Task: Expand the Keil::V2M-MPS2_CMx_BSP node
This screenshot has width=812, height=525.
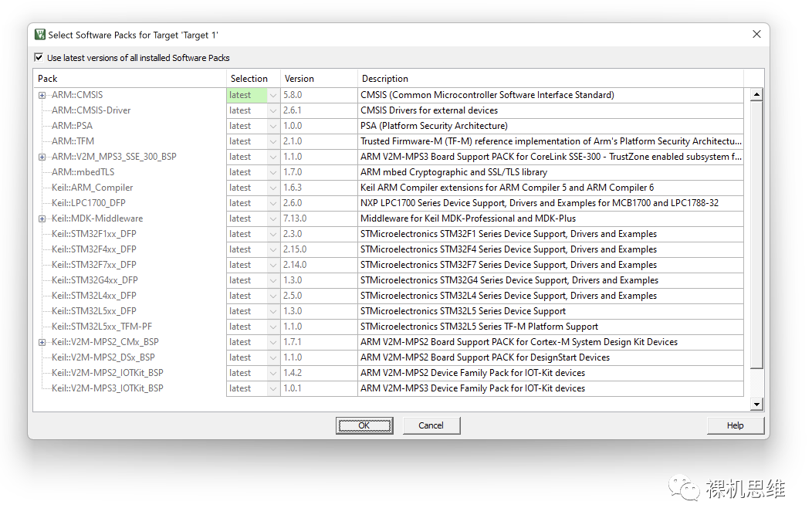Action: [42, 342]
